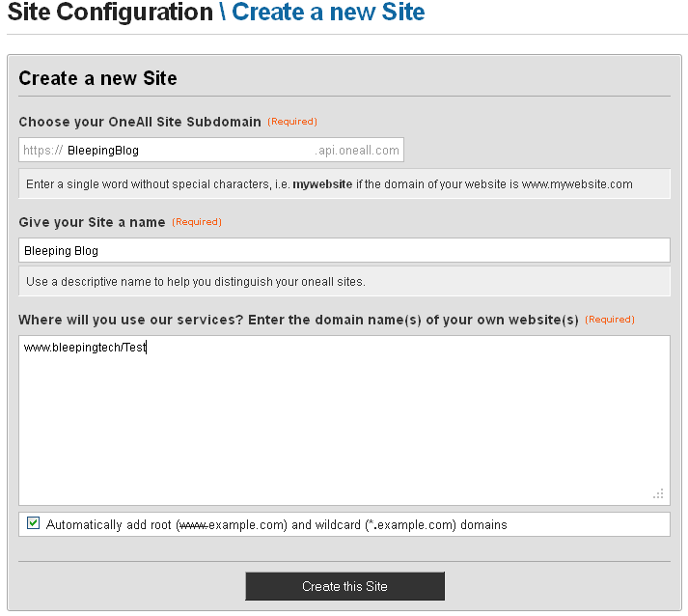Click the Required marker beside the subdomain label

292,122
